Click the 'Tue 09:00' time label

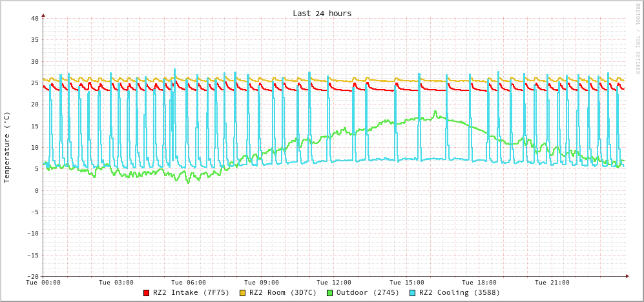[262, 283]
